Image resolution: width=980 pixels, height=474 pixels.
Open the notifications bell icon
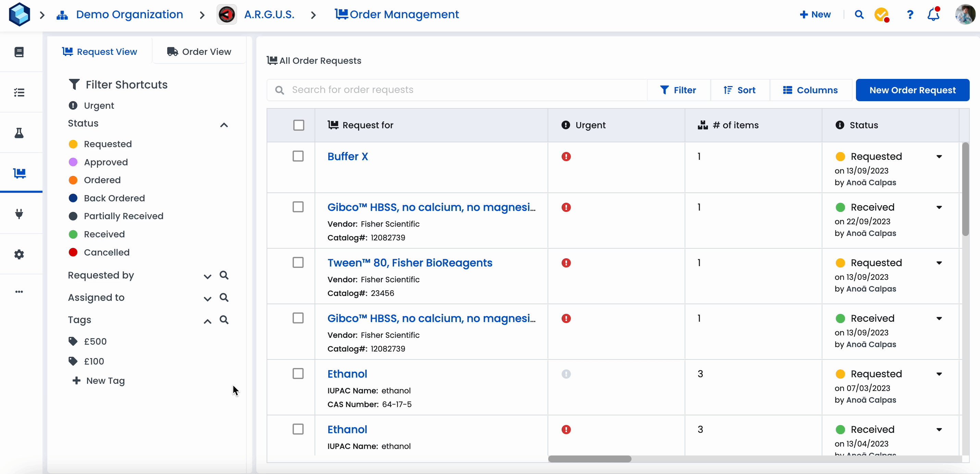click(x=933, y=14)
